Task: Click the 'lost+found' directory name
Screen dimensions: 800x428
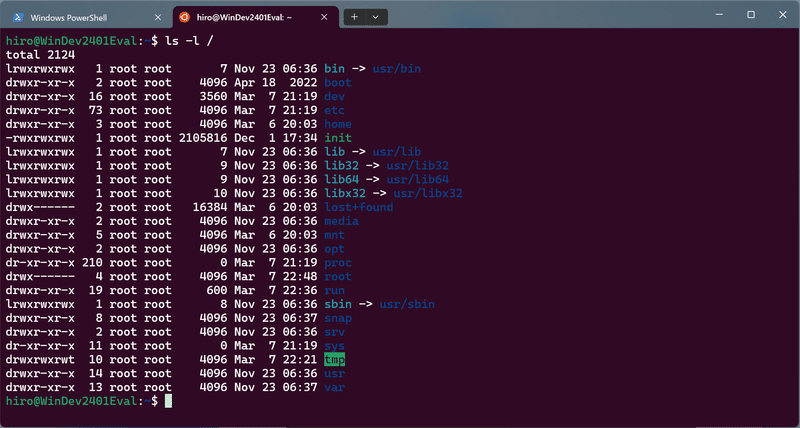Action: [359, 207]
